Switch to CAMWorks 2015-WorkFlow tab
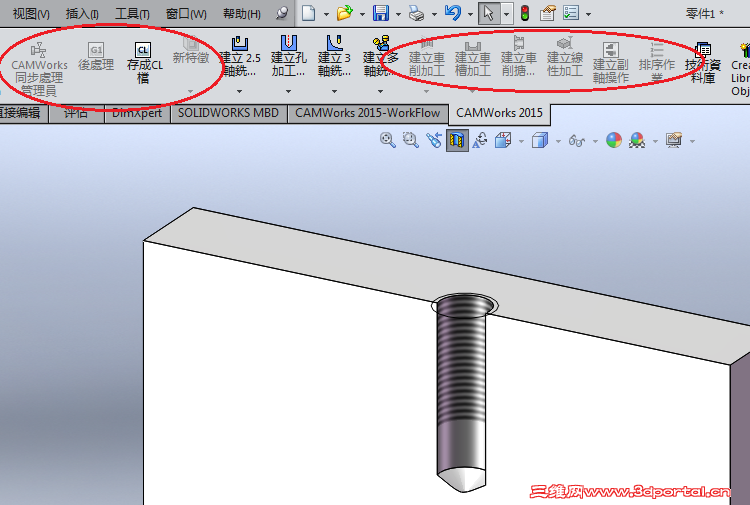The image size is (750, 505). [367, 113]
